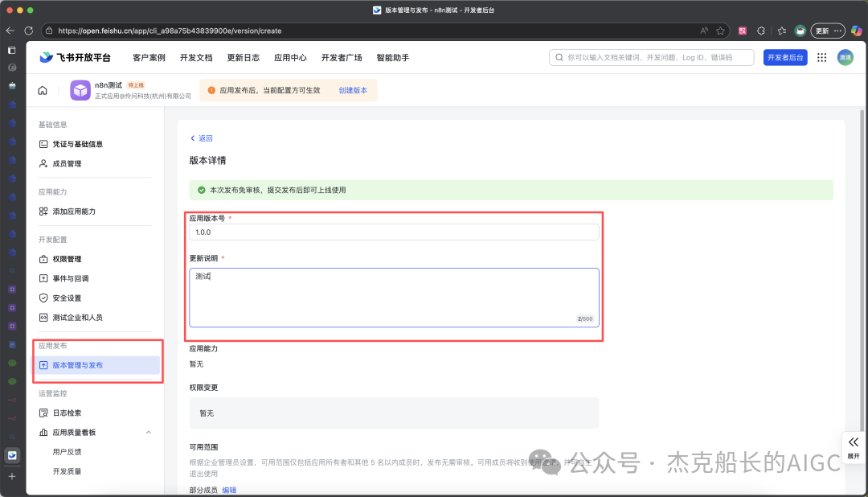Open 应用中心 in top navigation
This screenshot has height=497, width=868.
(x=290, y=58)
